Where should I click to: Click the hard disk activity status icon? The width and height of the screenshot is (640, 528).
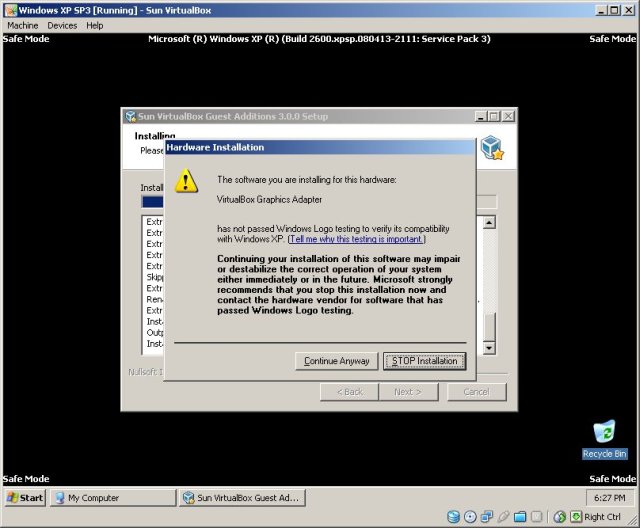pyautogui.click(x=453, y=517)
